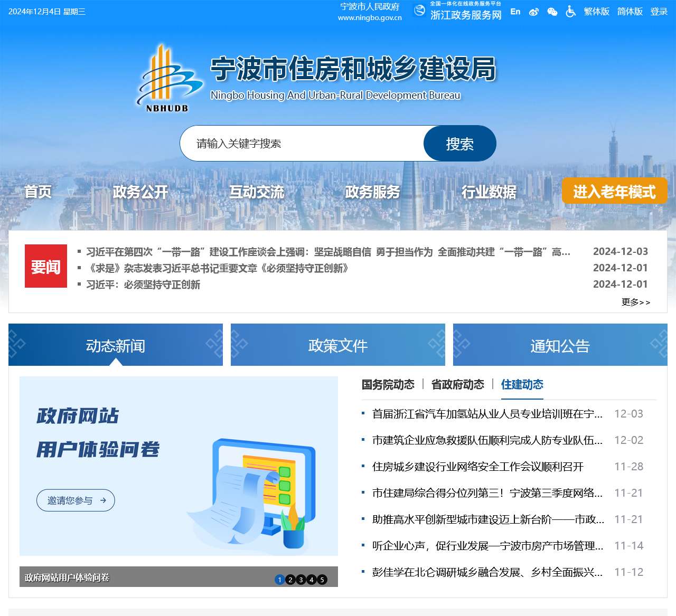
Task: Open 首届浙江省汽车加氢站 training article
Action: [487, 414]
